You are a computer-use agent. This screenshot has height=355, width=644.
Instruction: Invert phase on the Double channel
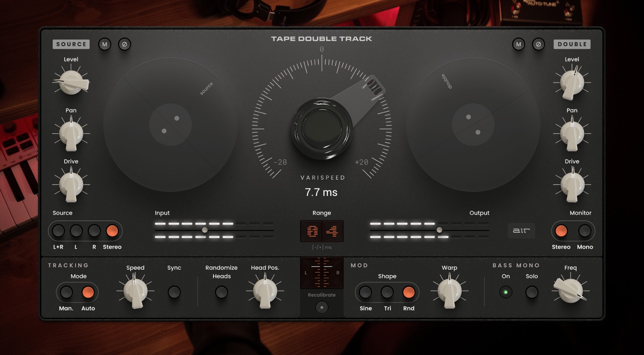[x=538, y=44]
